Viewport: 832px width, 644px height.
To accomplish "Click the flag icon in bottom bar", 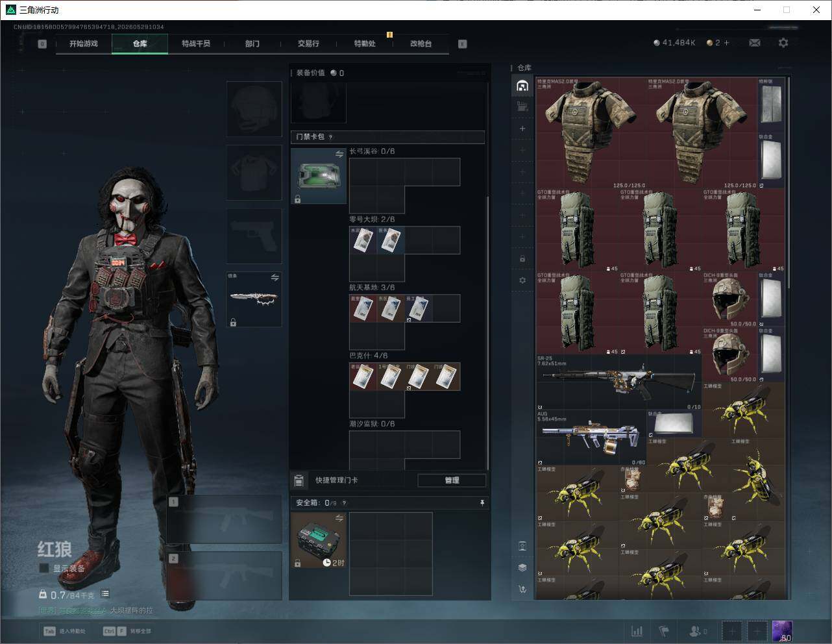I will (x=664, y=631).
